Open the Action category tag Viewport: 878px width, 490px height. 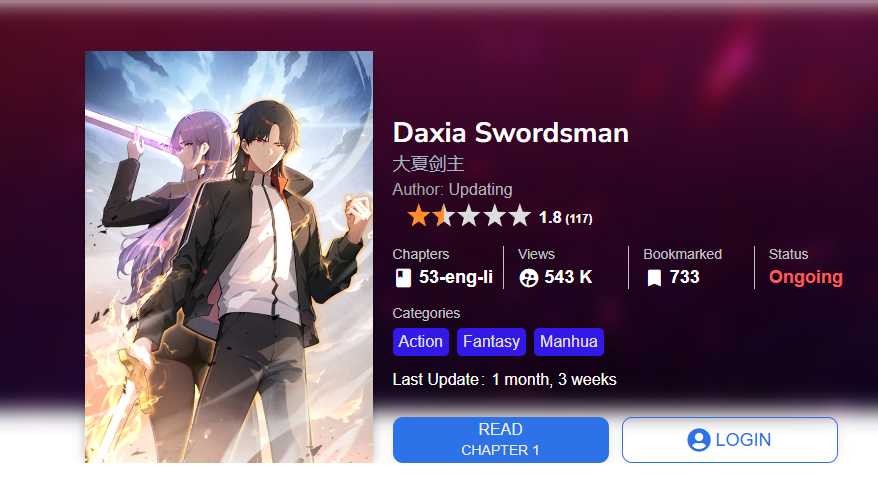[421, 342]
